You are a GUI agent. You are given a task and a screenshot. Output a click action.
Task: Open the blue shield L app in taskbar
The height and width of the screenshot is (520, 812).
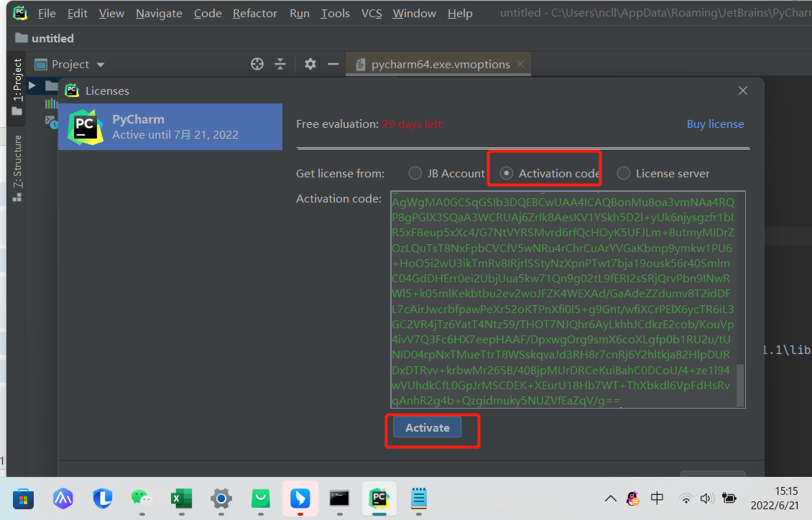point(103,498)
